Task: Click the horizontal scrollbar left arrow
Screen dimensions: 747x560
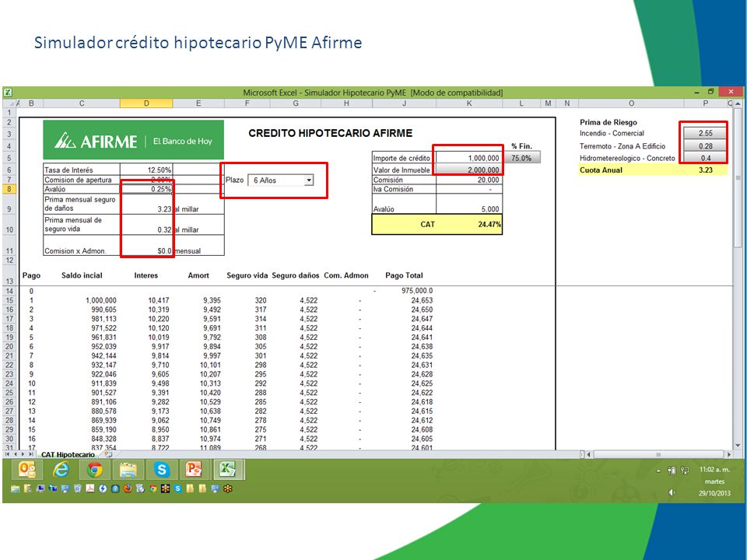Action: click(x=589, y=454)
